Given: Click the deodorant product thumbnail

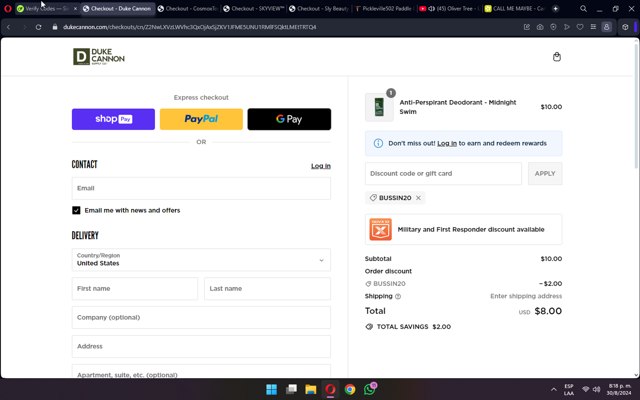Looking at the screenshot, I should pos(379,107).
